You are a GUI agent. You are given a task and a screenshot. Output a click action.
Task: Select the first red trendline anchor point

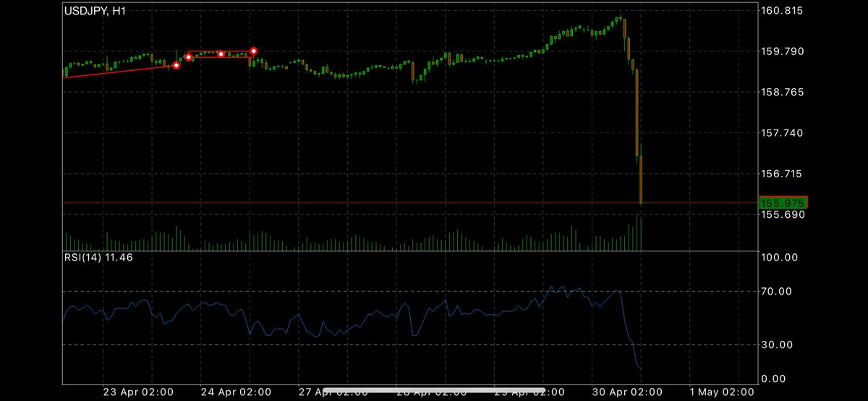(x=176, y=66)
